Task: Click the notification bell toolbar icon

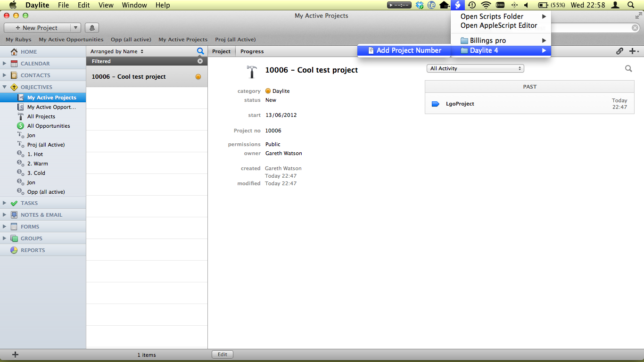Action: 92,28
